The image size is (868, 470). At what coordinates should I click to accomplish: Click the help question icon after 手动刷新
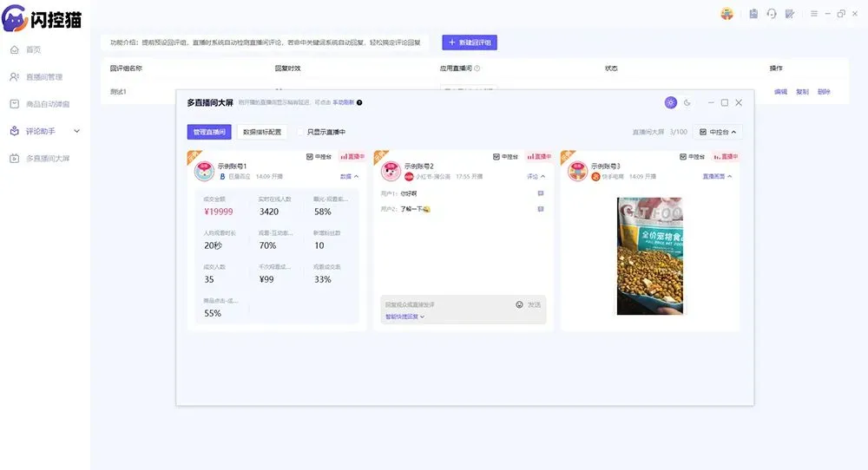click(x=359, y=102)
